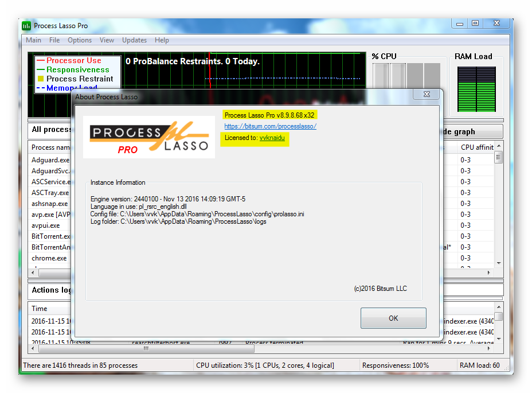Select the All processes tab
This screenshot has height=393, width=532.
(51, 130)
